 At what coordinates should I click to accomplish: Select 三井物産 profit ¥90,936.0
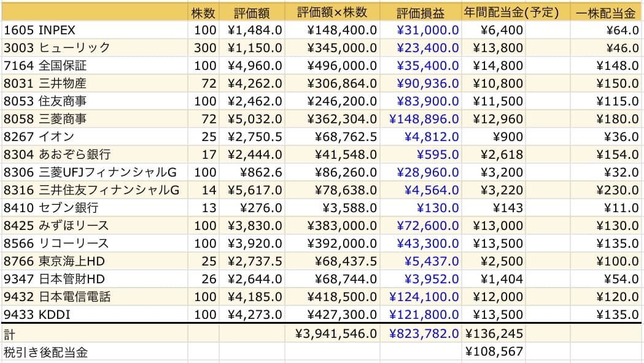tap(421, 83)
